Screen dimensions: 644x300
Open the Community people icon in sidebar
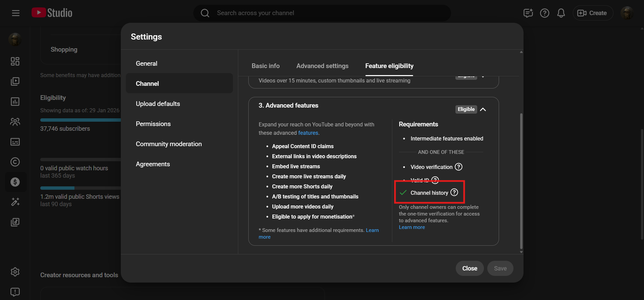click(x=15, y=122)
